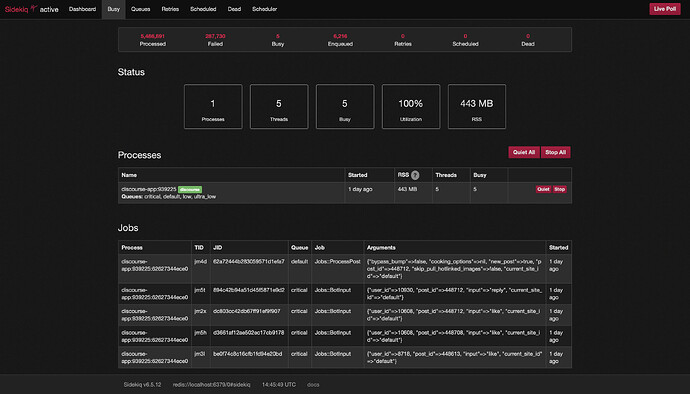
Task: Click the Status section heading
Action: [x=131, y=72]
